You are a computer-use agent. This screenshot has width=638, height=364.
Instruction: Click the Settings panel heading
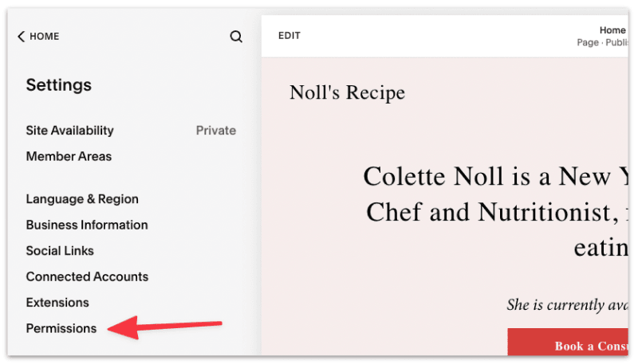(59, 85)
